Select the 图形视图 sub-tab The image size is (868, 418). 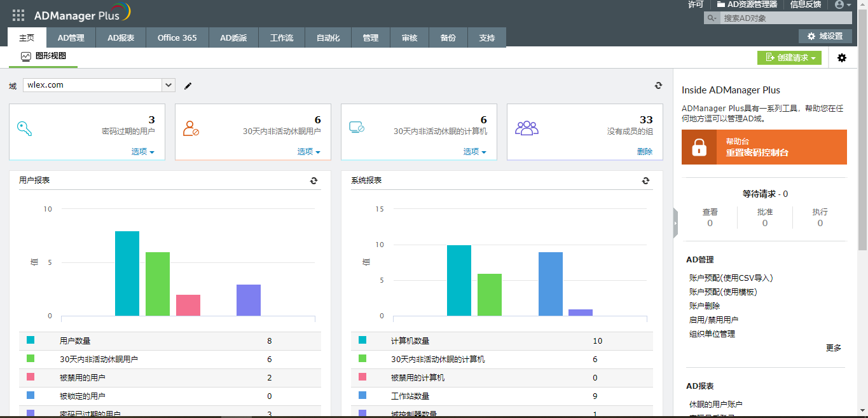(x=43, y=57)
